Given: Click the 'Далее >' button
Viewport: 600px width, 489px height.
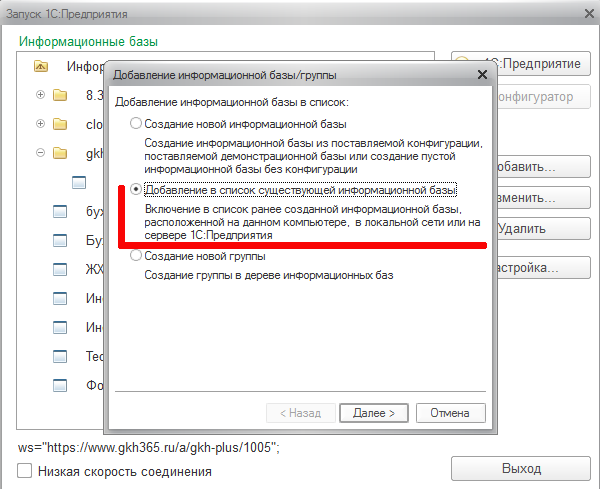Looking at the screenshot, I should (374, 413).
